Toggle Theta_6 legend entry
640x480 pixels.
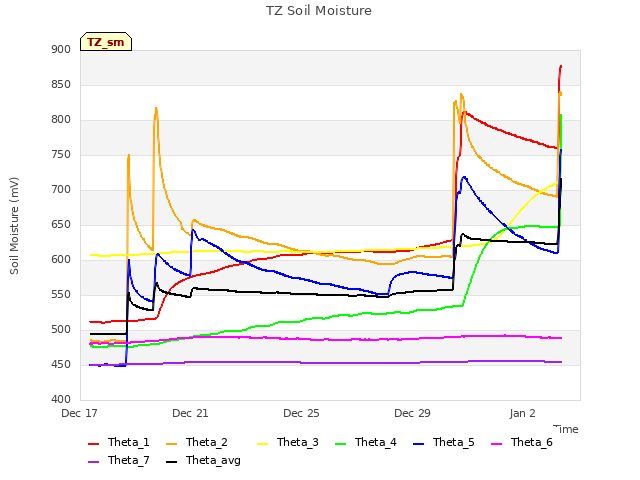[522, 442]
